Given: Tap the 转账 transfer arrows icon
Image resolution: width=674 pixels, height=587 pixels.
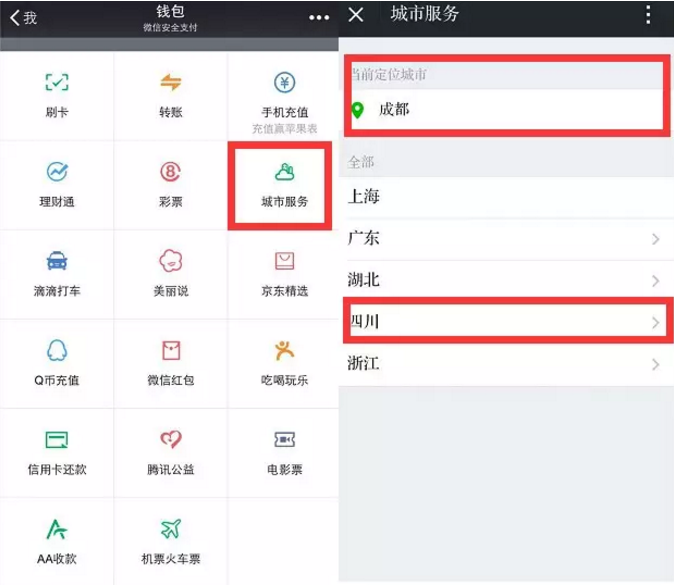Looking at the screenshot, I should tap(171, 82).
